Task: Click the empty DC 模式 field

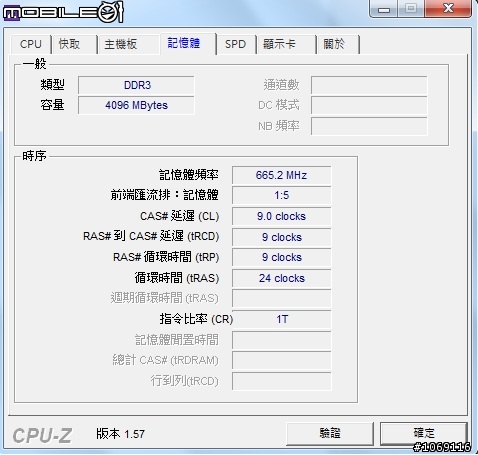Action: (x=369, y=105)
